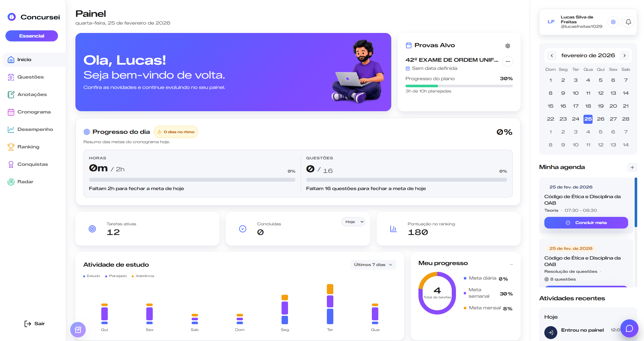
Task: Click the floating calendar widget button
Action: tap(78, 330)
